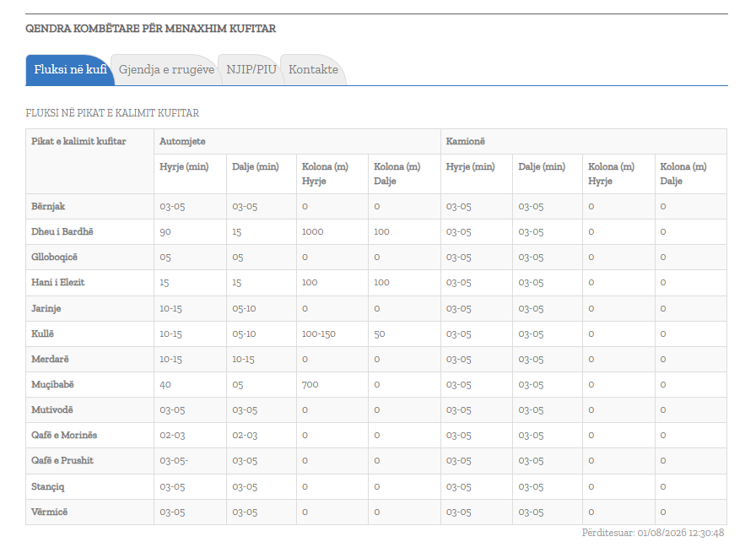This screenshot has width=756, height=553.
Task: Click the Automjete column group header
Action: coord(182,141)
